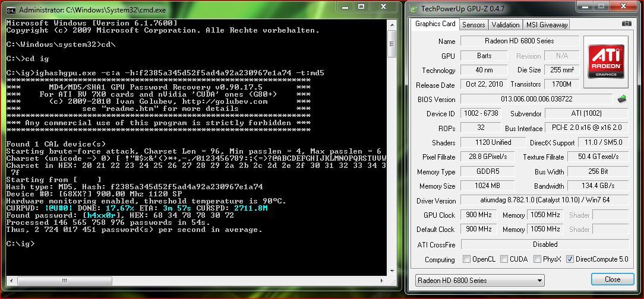Enable the CUDA checkbox
Viewport: 644px width, 299px height.
(503, 259)
